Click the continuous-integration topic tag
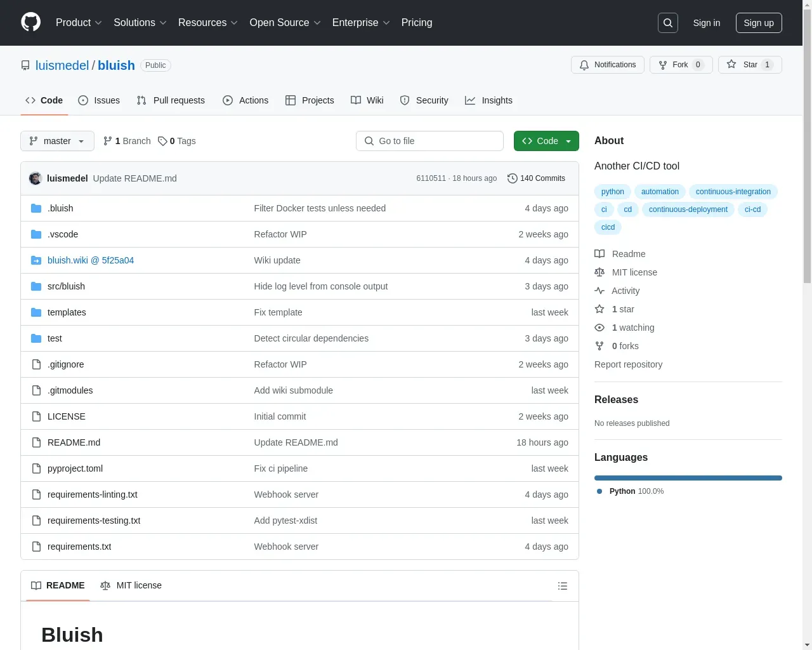The image size is (812, 650). click(x=733, y=192)
